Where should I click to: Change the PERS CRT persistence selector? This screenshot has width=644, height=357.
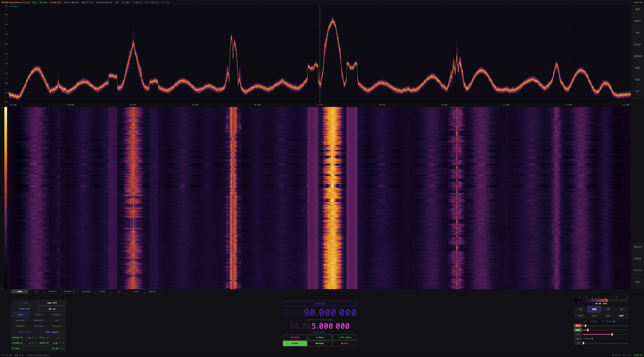(25, 309)
